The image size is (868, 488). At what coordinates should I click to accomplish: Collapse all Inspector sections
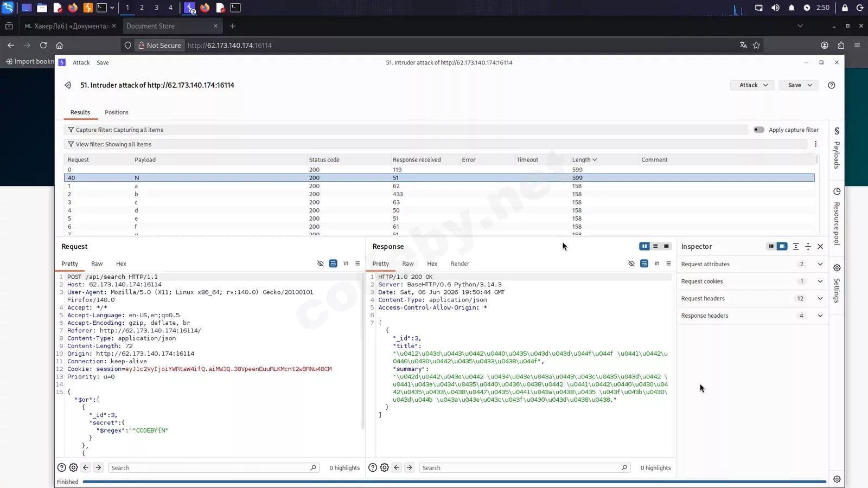point(808,247)
